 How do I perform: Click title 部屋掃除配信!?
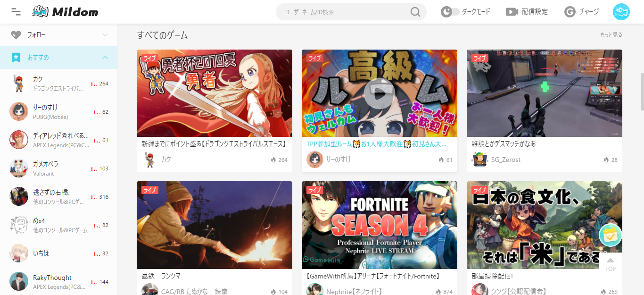492,276
